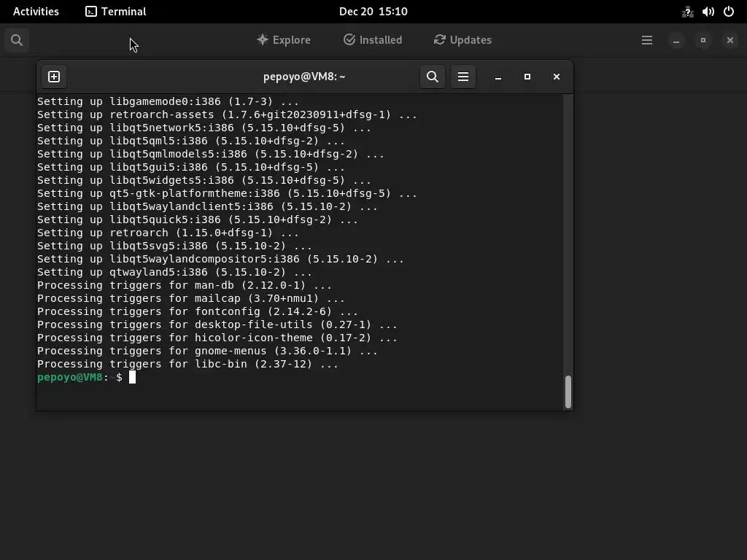747x560 pixels.
Task: Minimize the Software window
Action: tap(676, 41)
